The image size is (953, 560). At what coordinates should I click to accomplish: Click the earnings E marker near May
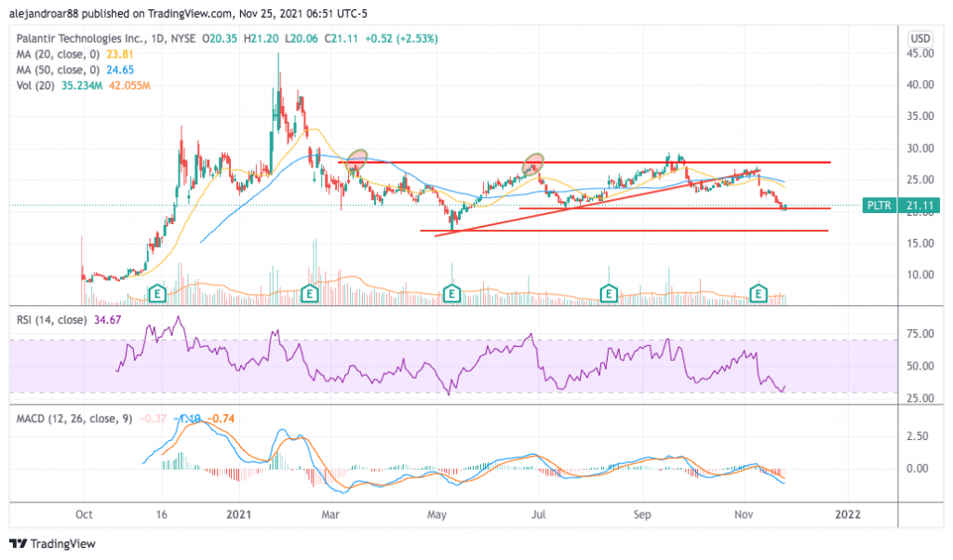(x=451, y=295)
